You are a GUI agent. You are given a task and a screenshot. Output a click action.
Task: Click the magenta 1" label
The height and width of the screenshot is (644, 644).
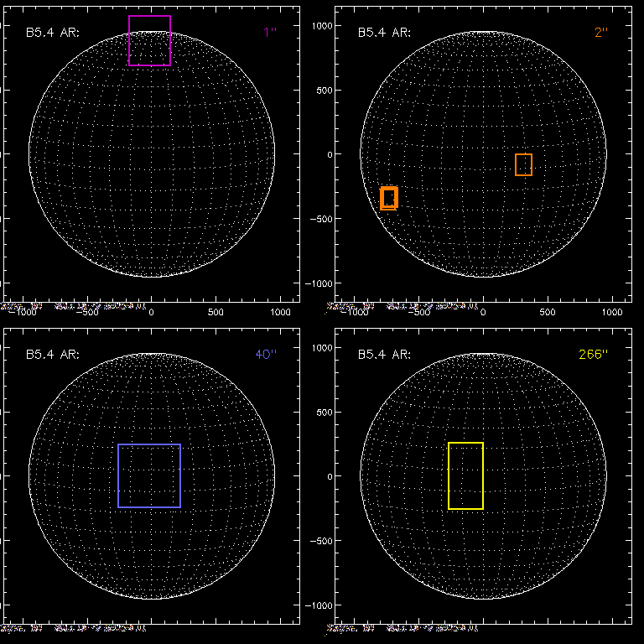click(x=269, y=32)
